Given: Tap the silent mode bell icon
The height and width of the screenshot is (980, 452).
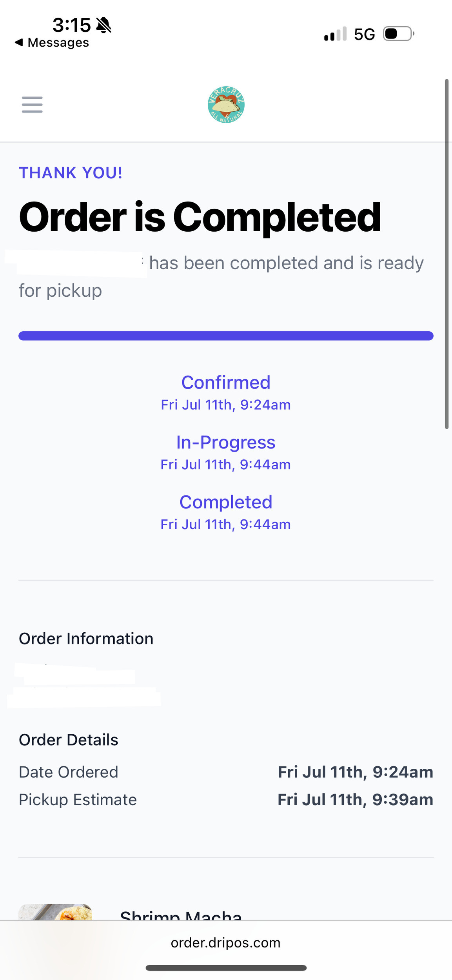Looking at the screenshot, I should (104, 25).
